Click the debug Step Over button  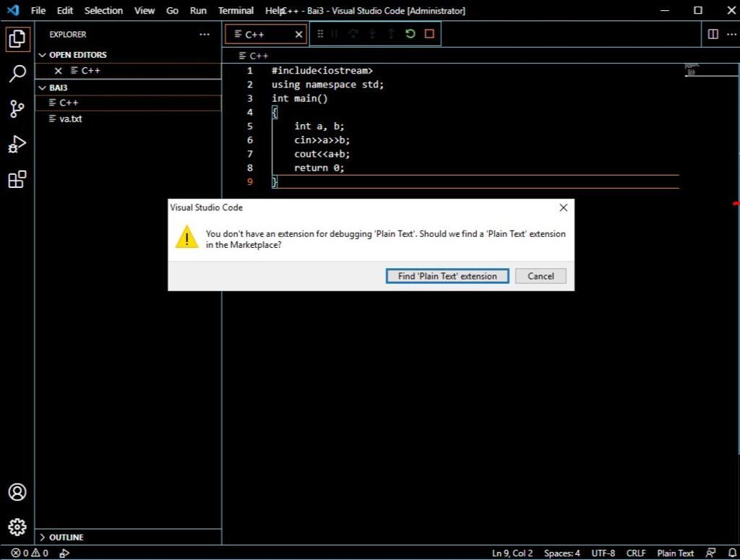click(x=353, y=33)
